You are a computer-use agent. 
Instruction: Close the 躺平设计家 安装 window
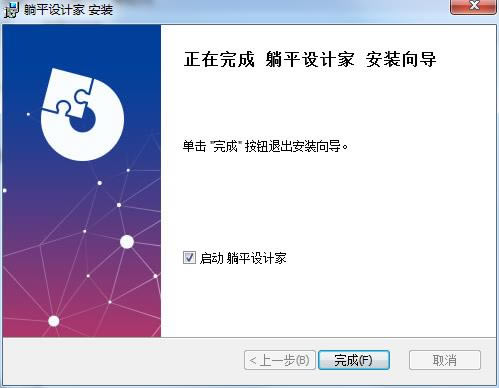point(473,6)
